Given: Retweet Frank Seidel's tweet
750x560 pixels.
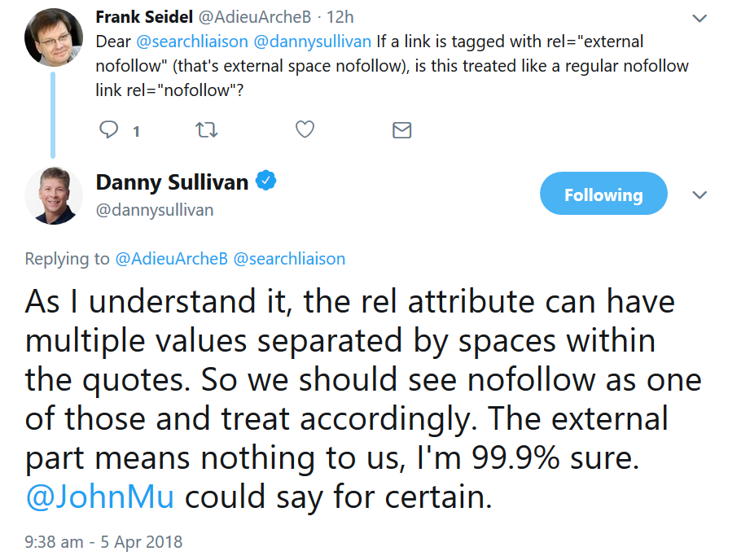Looking at the screenshot, I should click(207, 130).
